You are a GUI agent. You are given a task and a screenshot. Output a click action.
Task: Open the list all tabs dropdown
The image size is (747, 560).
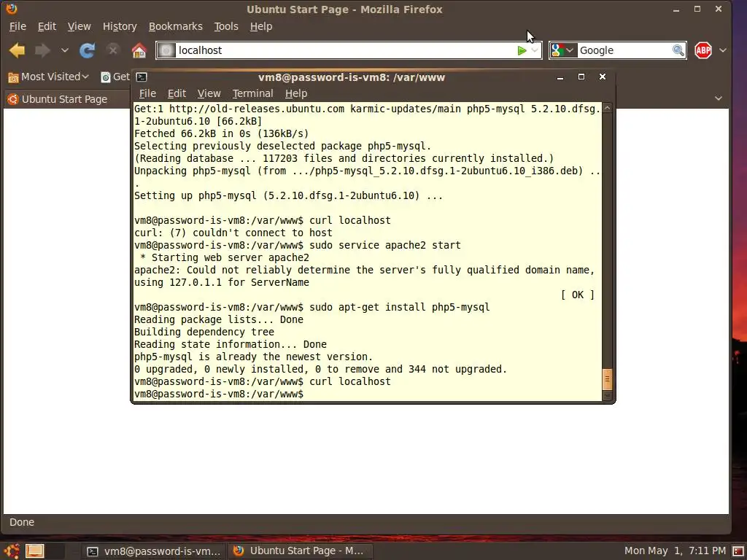(x=719, y=98)
